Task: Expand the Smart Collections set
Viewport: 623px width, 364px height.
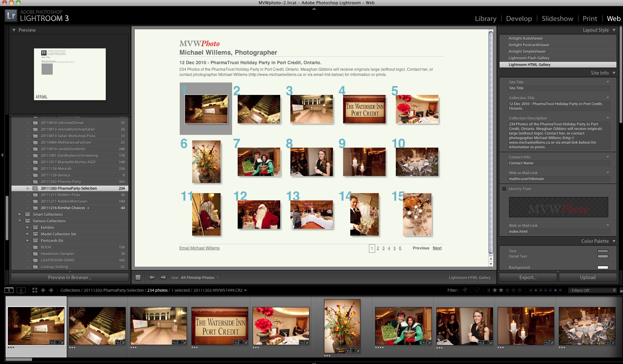Action: pos(20,214)
